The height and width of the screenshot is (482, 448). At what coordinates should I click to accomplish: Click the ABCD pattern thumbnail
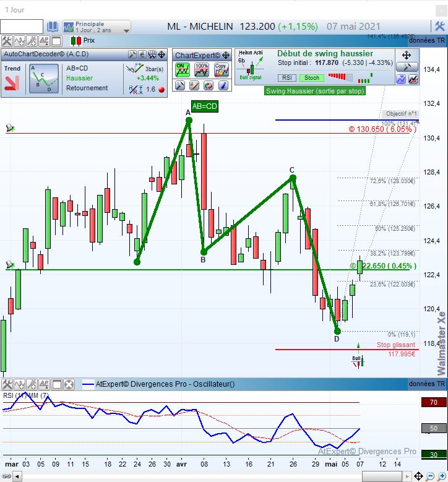point(44,79)
